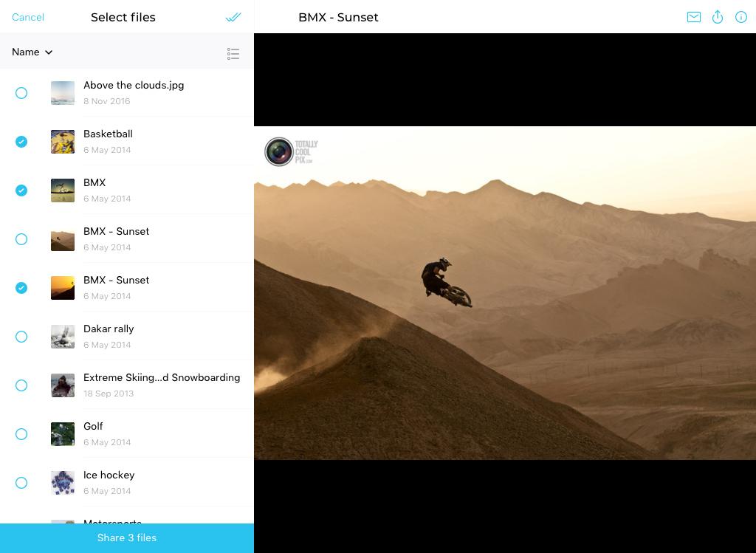The width and height of the screenshot is (756, 553).
Task: Uncheck the BMX - Sunset file with the orange thumbnail
Action: (21, 288)
